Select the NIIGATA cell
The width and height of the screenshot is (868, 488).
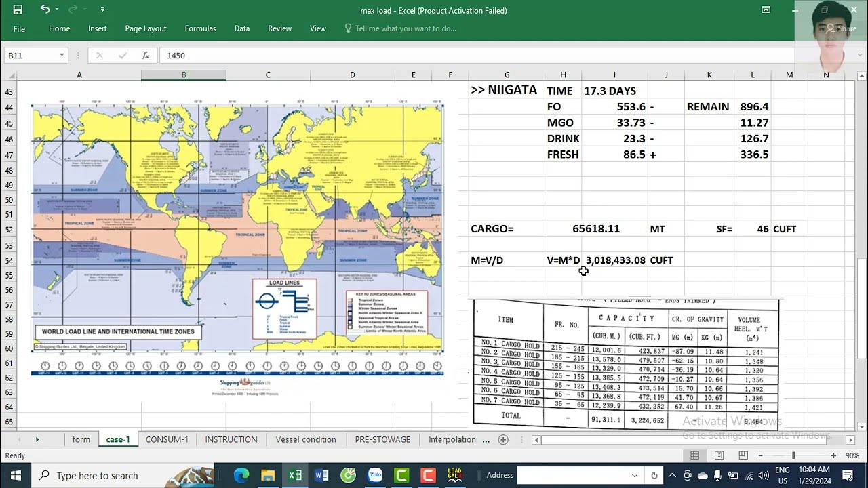tap(507, 90)
